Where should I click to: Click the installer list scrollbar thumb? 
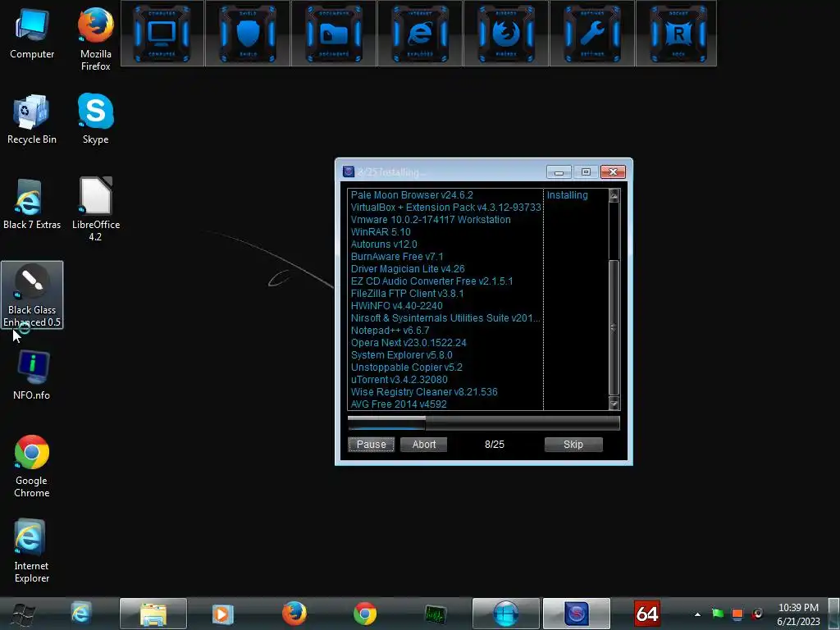click(x=614, y=326)
